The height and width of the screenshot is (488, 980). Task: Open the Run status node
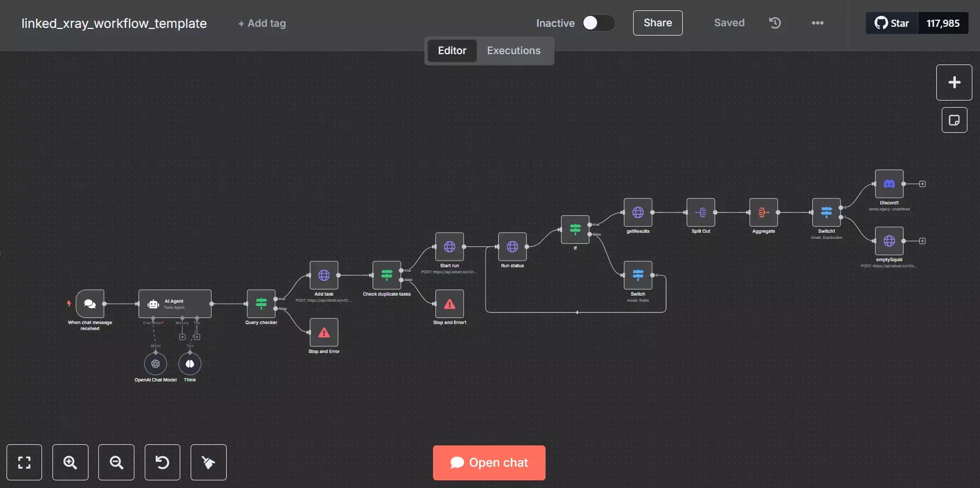click(512, 247)
